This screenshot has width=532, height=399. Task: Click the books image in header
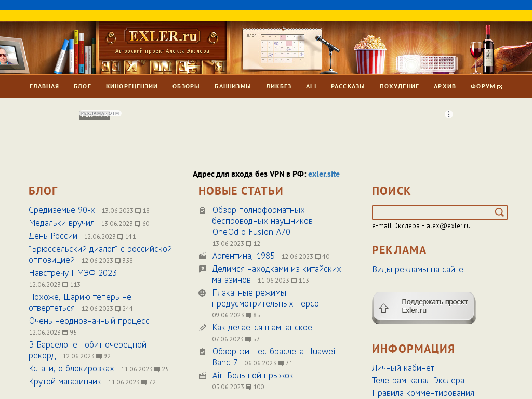tap(75, 52)
